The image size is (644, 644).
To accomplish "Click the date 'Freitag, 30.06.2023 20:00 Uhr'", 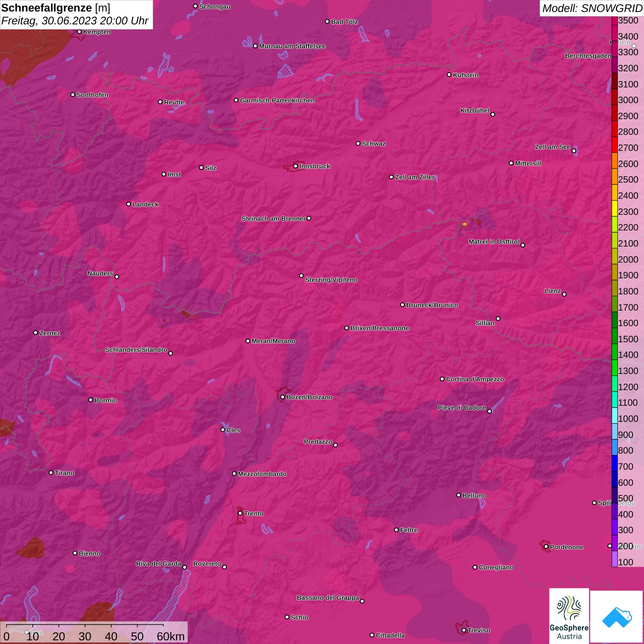I will click(x=75, y=21).
